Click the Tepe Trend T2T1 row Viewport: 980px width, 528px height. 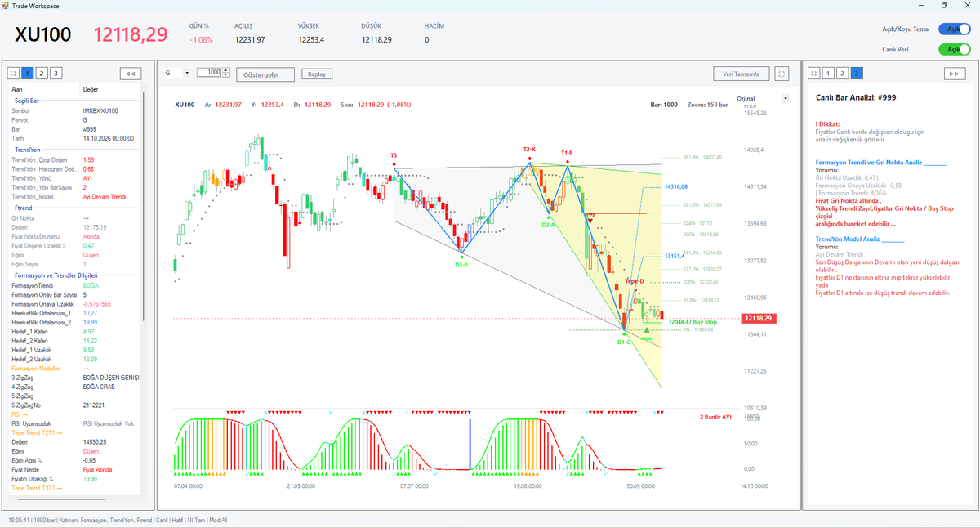[x=75, y=432]
